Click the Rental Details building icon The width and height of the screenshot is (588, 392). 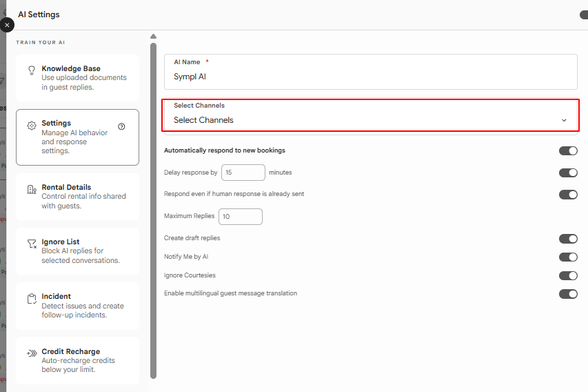coord(32,190)
